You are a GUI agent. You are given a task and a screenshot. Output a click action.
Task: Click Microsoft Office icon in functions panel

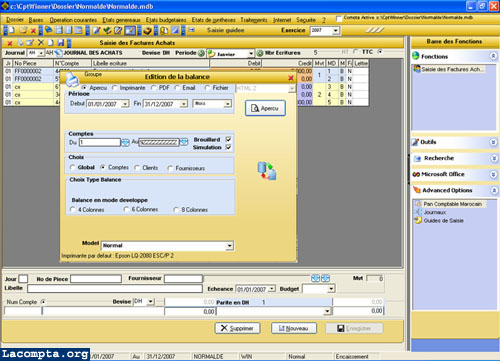(416, 174)
